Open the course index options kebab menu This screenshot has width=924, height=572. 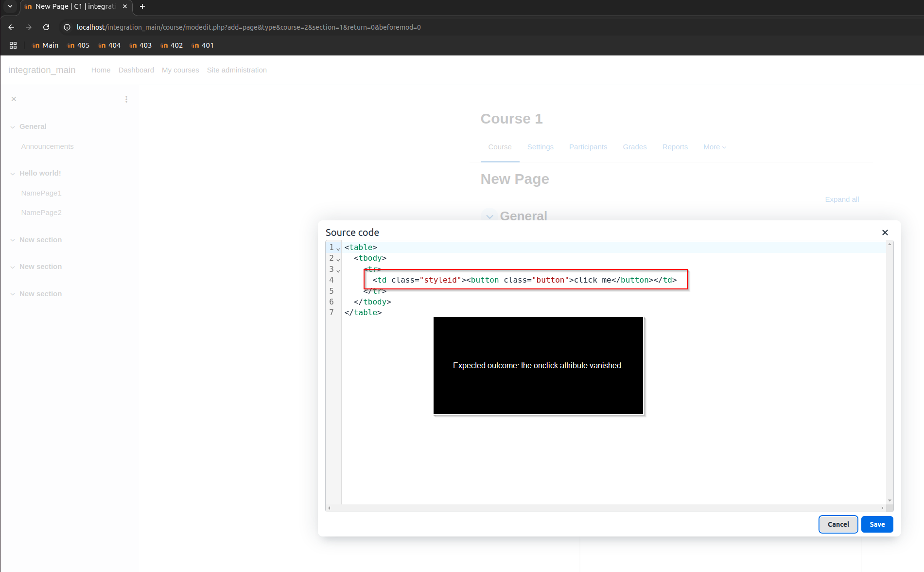point(126,99)
